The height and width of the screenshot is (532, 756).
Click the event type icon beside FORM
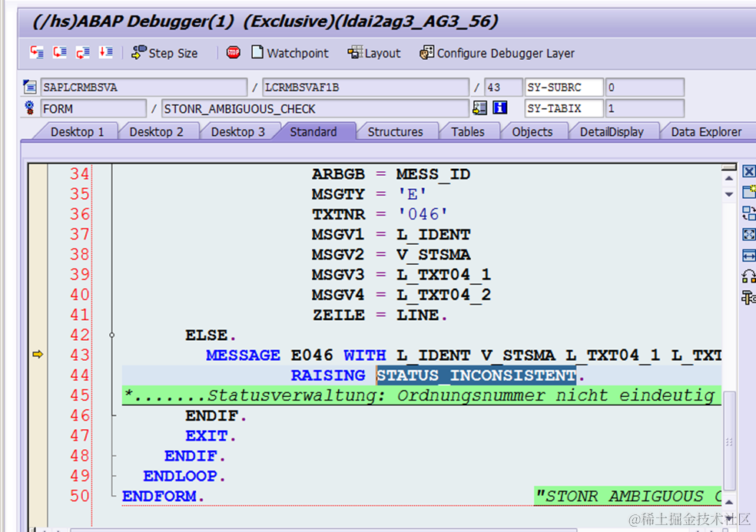30,108
